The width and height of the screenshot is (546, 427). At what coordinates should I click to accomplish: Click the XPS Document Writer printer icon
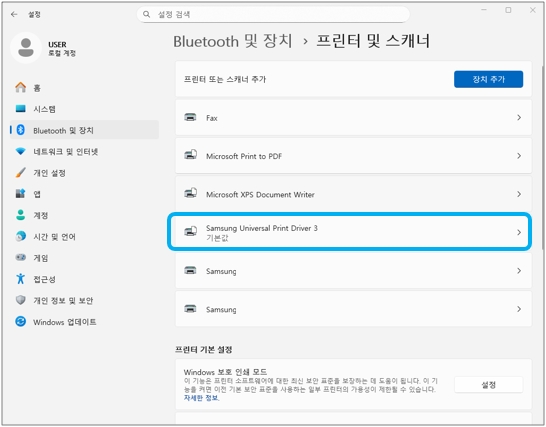coord(190,193)
